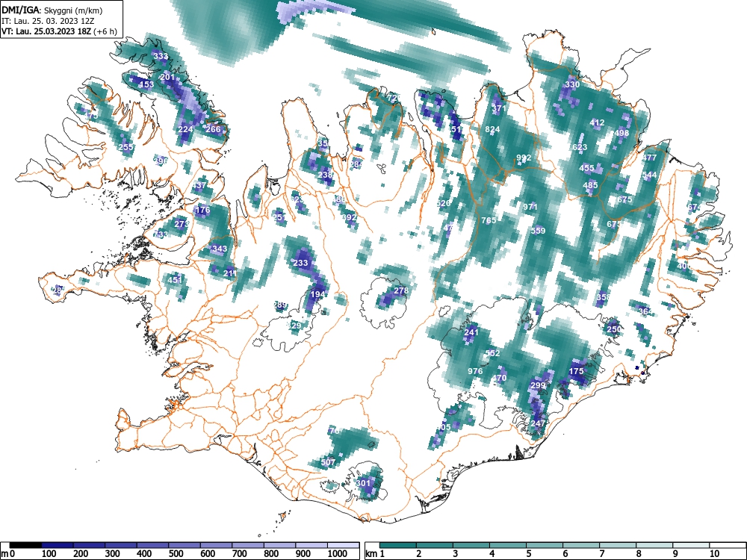The height and width of the screenshot is (560, 747).
Task: Click the visibility value 971
Action: (530, 207)
